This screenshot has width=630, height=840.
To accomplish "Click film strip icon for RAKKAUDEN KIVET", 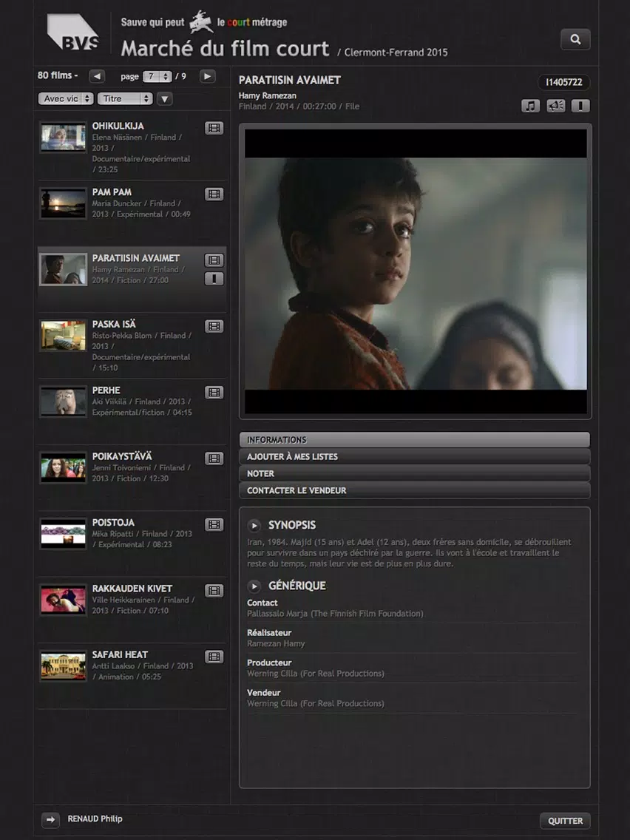I will pyautogui.click(x=214, y=590).
